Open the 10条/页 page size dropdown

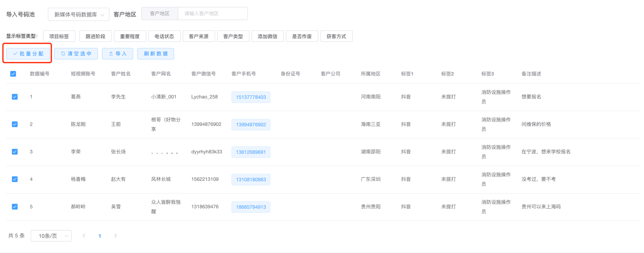[x=51, y=236]
